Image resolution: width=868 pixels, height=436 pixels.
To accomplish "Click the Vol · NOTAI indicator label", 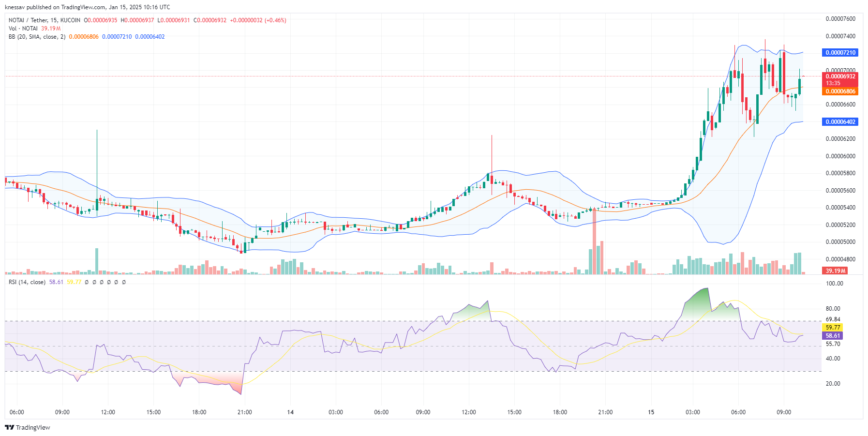I will tap(23, 29).
